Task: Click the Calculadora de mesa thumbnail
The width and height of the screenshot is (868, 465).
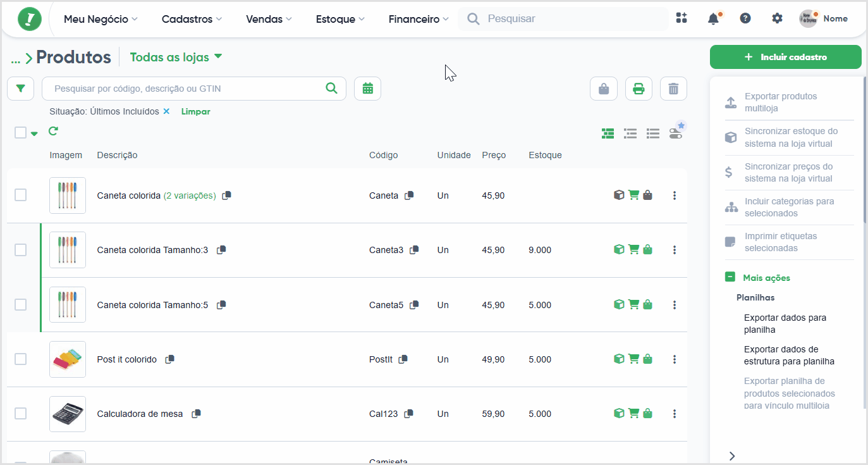Action: pyautogui.click(x=68, y=413)
